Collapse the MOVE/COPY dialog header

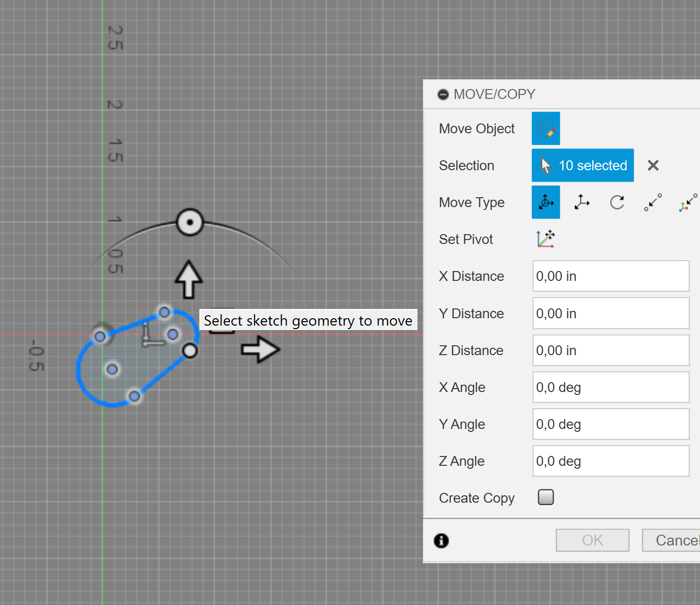443,94
